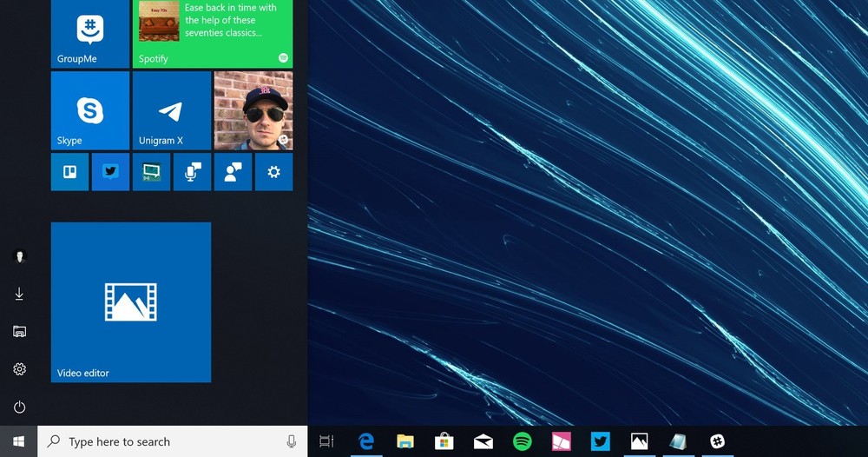868x457 pixels.
Task: Open the Settings gear small tile
Action: (x=273, y=172)
